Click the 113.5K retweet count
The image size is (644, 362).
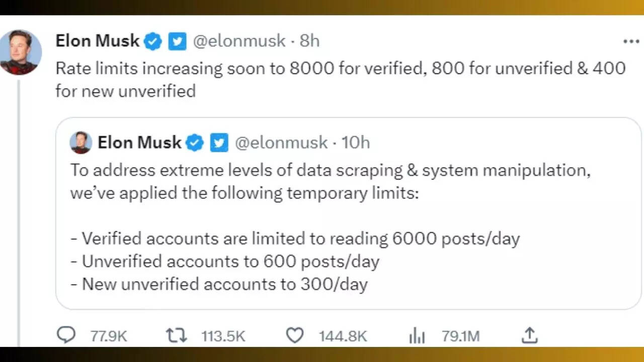223,336
